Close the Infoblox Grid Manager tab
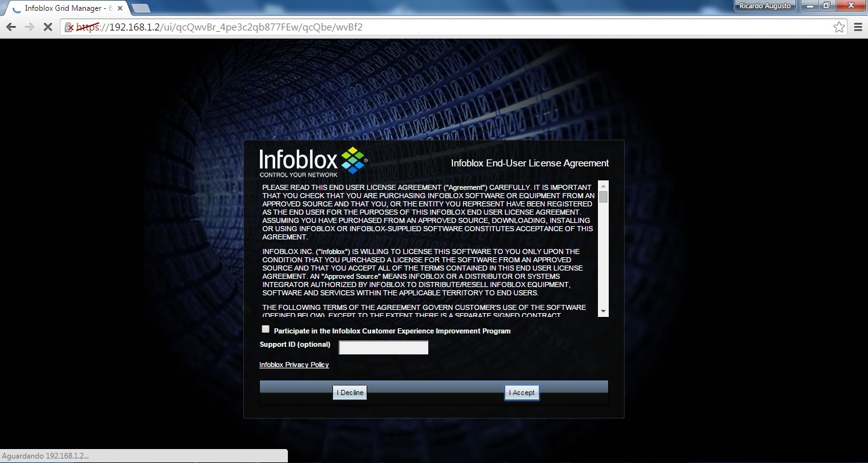868x463 pixels. click(x=120, y=8)
